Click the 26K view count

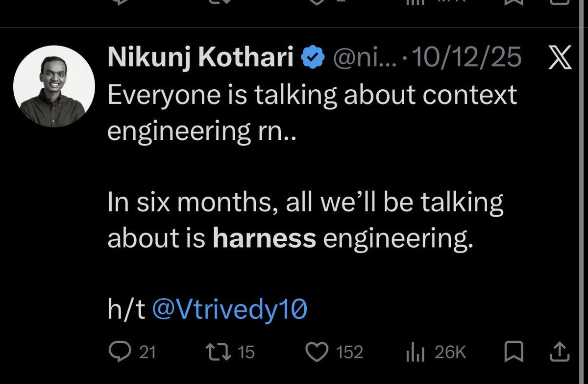point(450,352)
